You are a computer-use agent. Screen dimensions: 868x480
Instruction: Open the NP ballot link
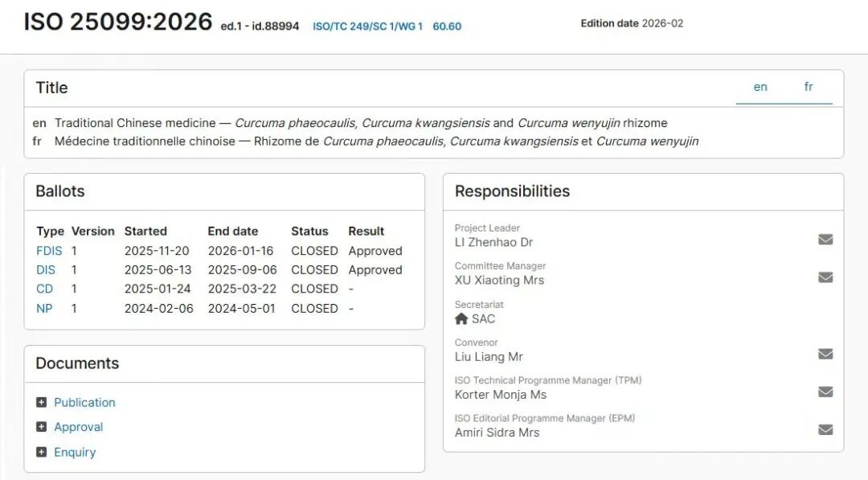[44, 308]
